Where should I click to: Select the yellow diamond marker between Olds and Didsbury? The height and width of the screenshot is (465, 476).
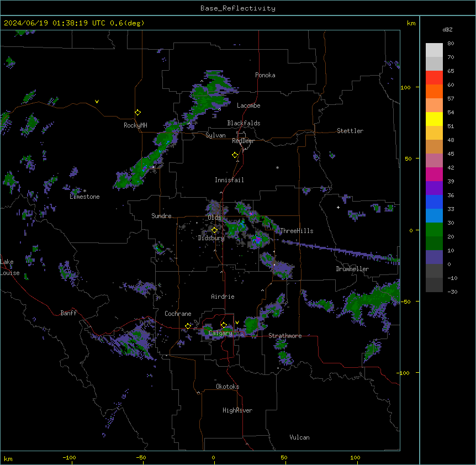(x=214, y=230)
